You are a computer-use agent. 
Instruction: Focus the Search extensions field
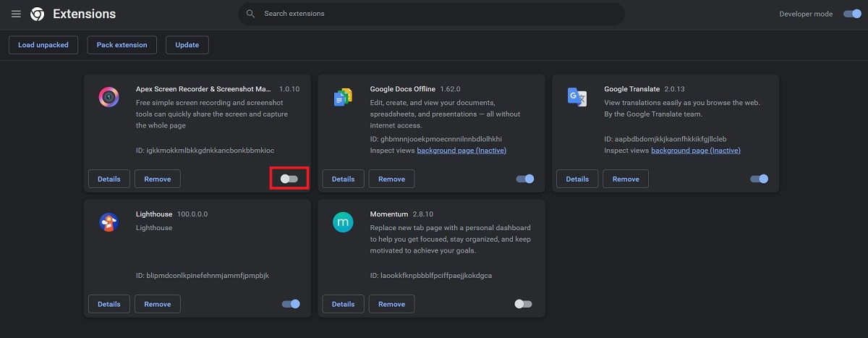(x=431, y=14)
